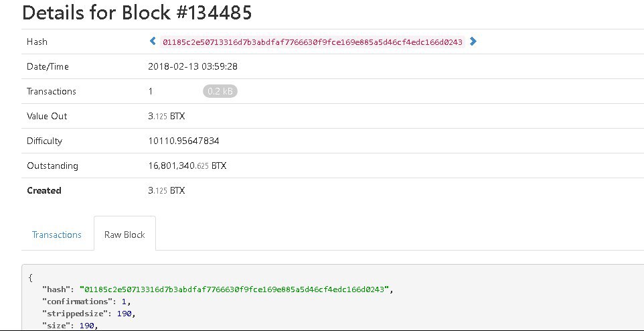Click the difficulty value 10110.95647834
Screen dimensions: 644x331
coord(183,141)
